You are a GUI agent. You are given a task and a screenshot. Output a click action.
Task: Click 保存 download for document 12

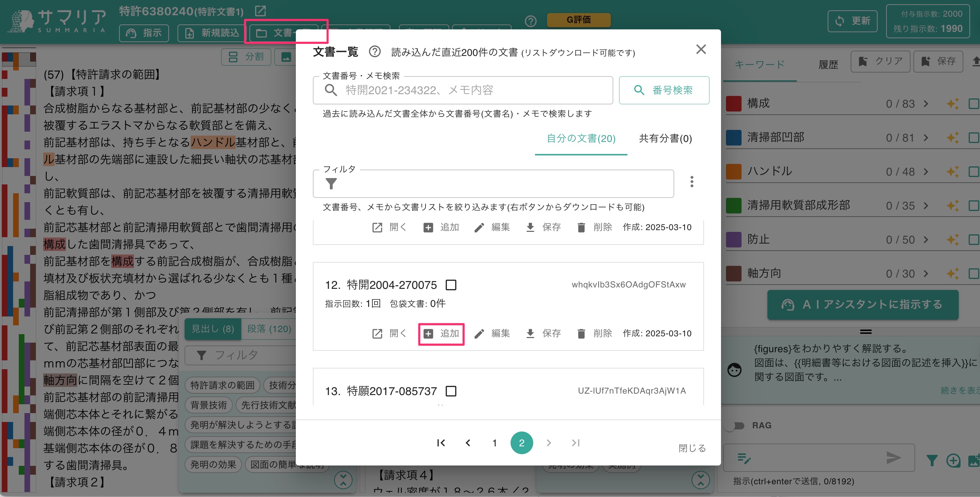[x=543, y=333]
